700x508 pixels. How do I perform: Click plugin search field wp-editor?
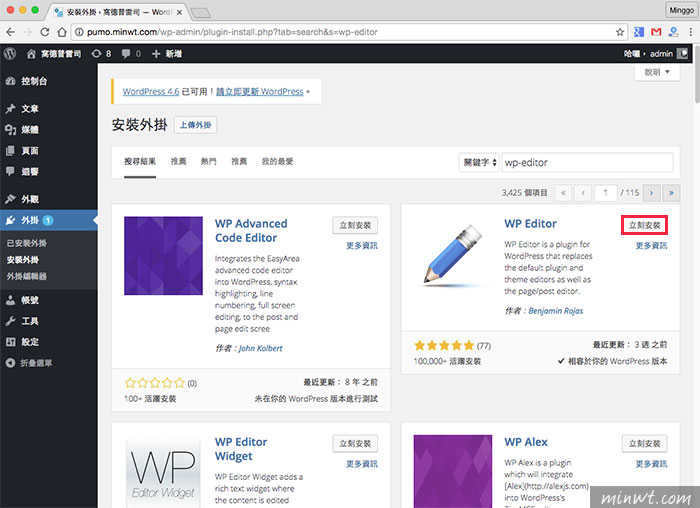(x=588, y=162)
